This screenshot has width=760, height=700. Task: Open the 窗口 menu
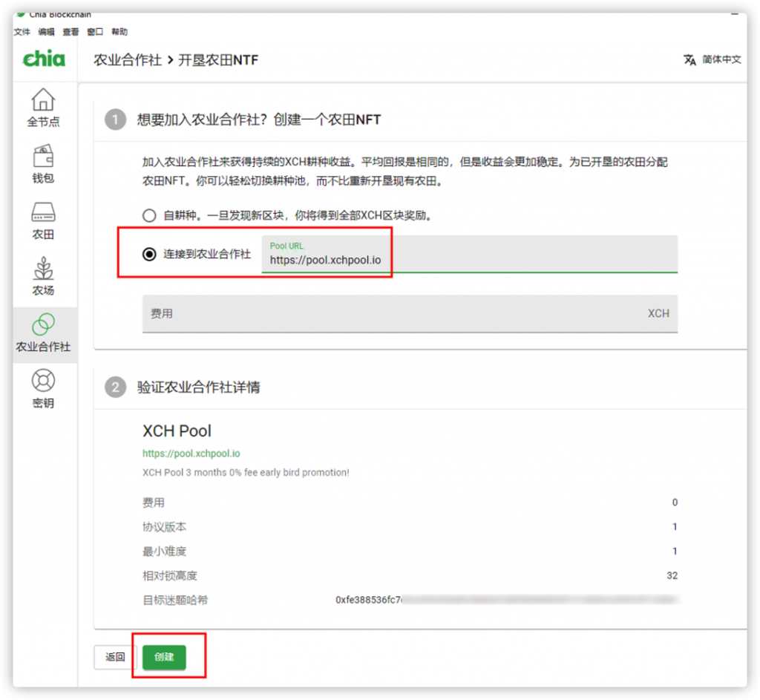click(x=95, y=32)
